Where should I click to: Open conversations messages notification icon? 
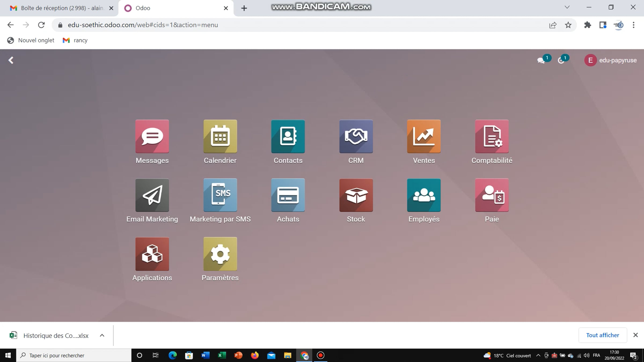click(541, 60)
